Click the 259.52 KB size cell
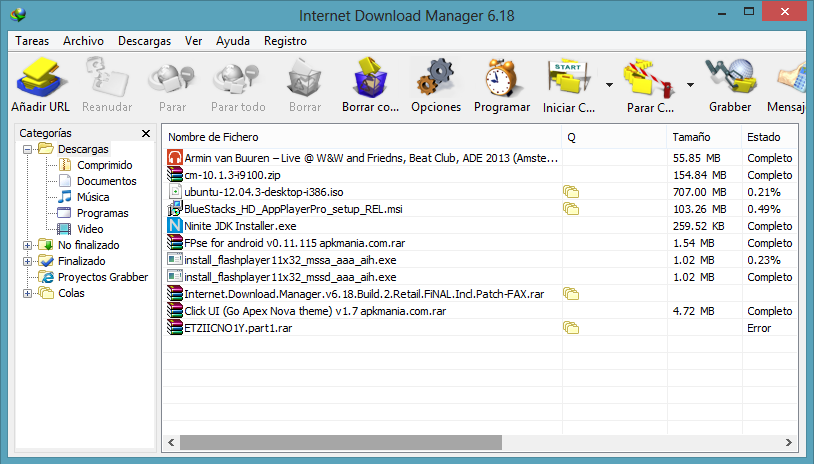The height and width of the screenshot is (464, 814). tap(699, 226)
